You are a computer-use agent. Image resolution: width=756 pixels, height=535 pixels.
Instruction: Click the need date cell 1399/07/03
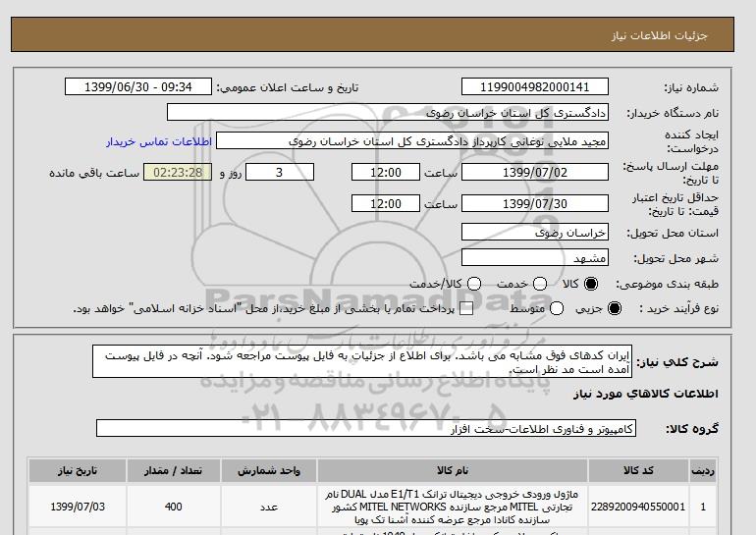78,507
